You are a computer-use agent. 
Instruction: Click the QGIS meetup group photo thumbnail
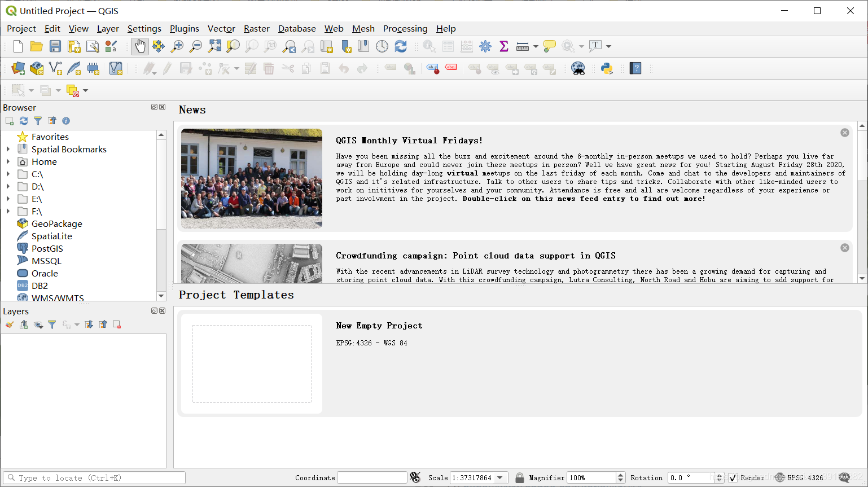pos(252,178)
